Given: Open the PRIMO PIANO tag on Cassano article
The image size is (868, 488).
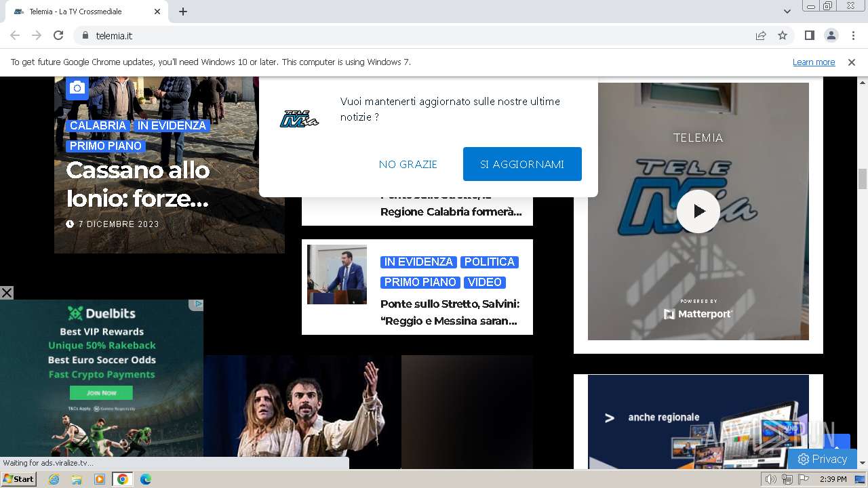Looking at the screenshot, I should [106, 146].
